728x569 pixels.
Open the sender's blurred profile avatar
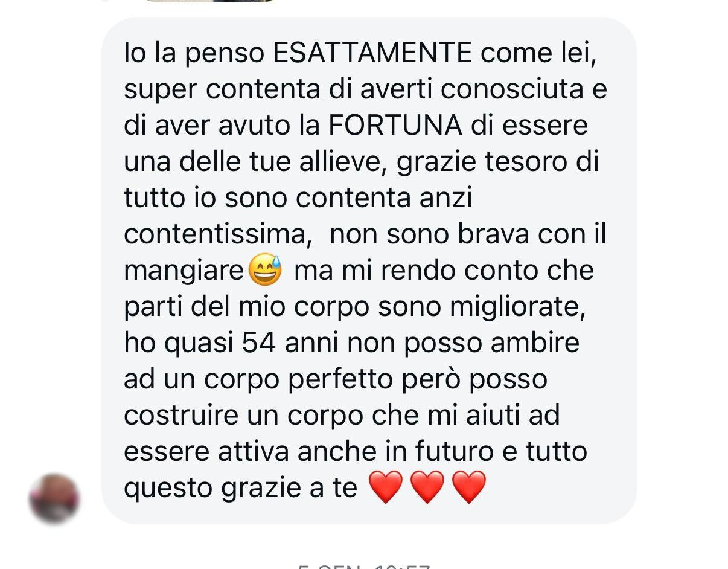click(x=54, y=498)
